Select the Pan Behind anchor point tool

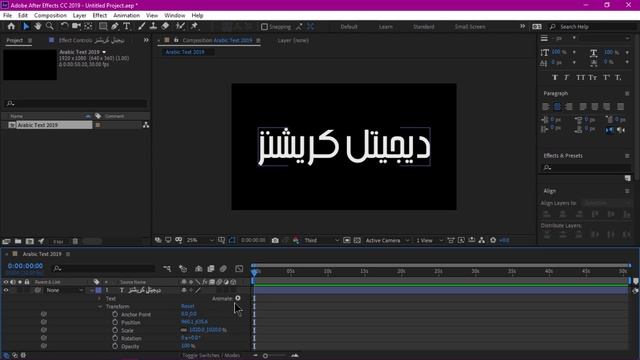[88, 26]
